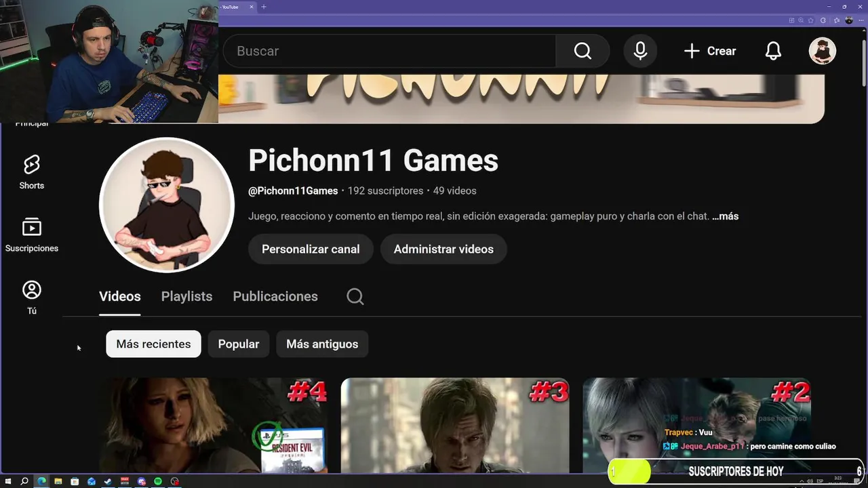This screenshot has height=488, width=868.
Task: Open the browser profile avatar
Action: pyautogui.click(x=848, y=20)
